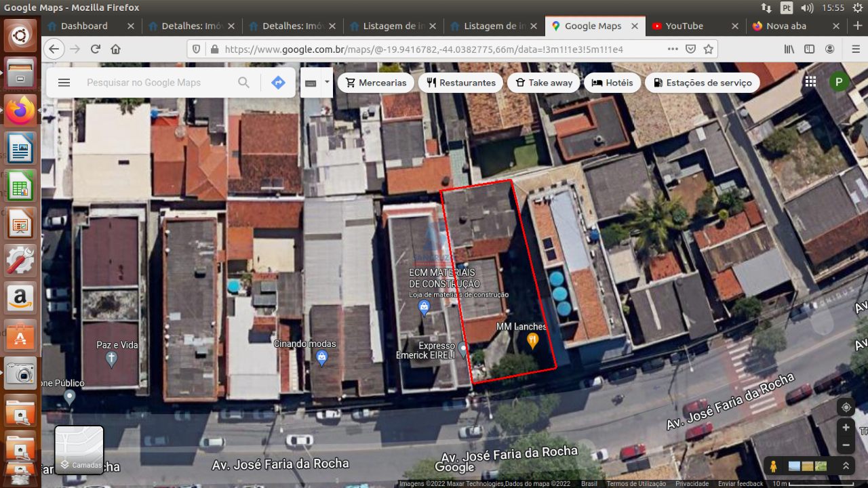868x488 pixels.
Task: Open the page actions ellipsis menu
Action: (x=673, y=48)
